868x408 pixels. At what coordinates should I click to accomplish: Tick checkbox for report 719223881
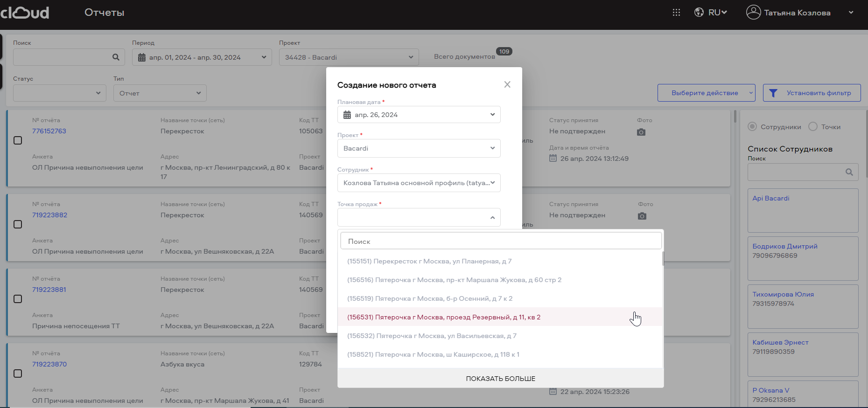(18, 299)
